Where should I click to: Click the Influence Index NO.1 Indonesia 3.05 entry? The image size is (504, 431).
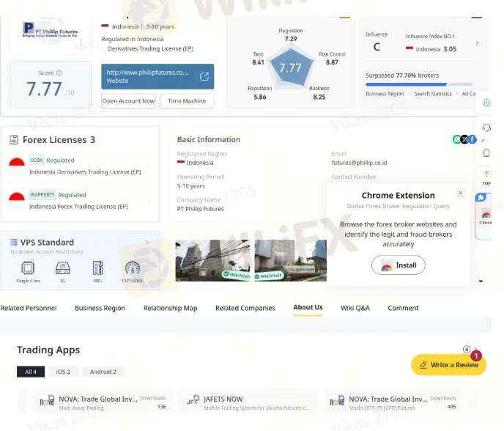[x=431, y=43]
